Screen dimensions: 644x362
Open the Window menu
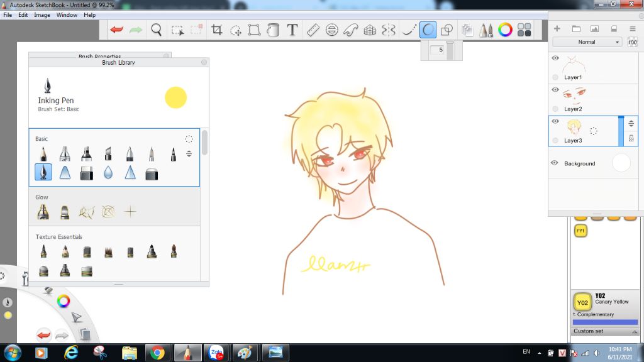(x=67, y=15)
